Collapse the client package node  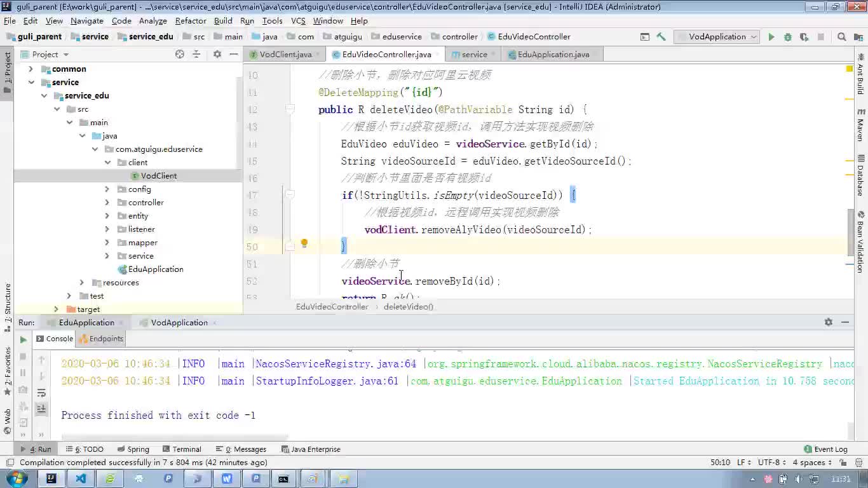(x=107, y=162)
